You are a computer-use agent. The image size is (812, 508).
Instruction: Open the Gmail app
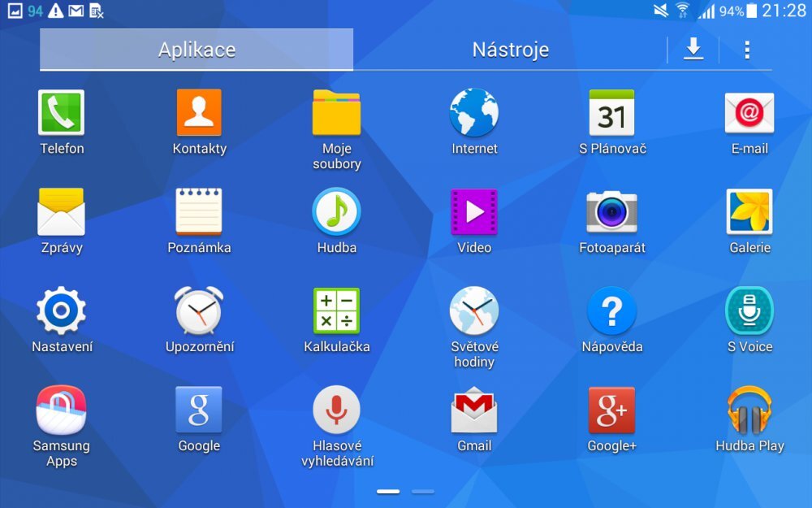pos(473,412)
